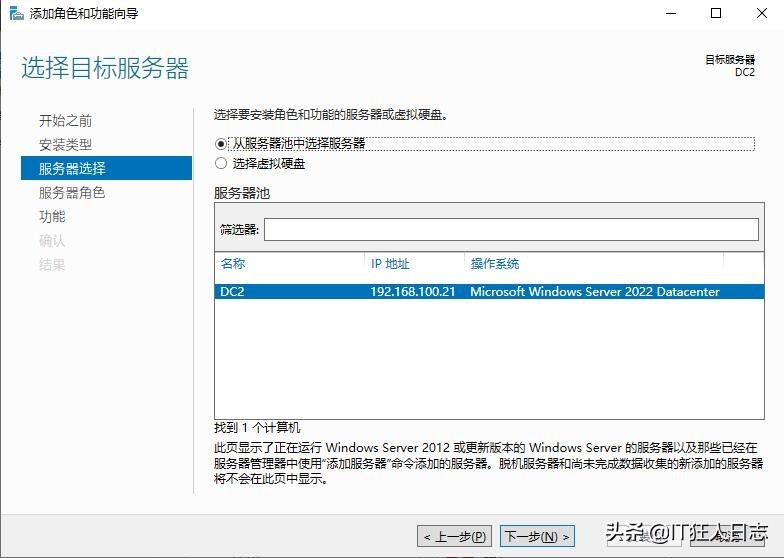Maximize the wizard window
784x558 pixels.
tap(716, 14)
